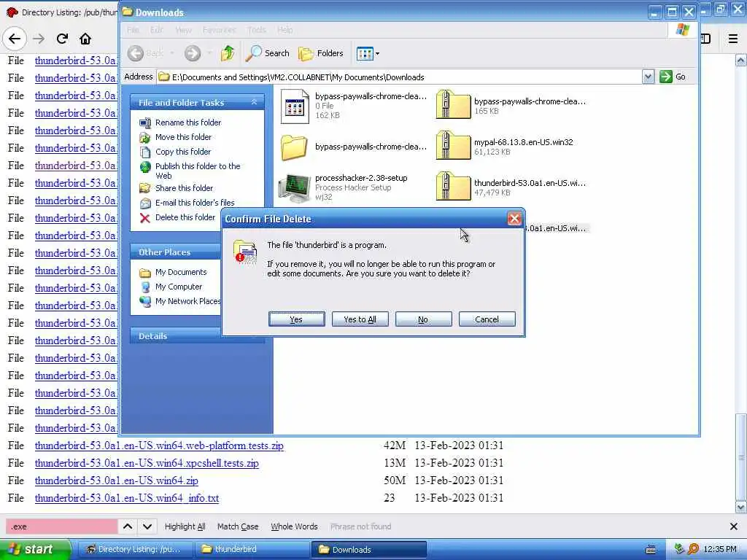Select mypal-68.13.8.en-US.win32 zip icon

pyautogui.click(x=453, y=145)
